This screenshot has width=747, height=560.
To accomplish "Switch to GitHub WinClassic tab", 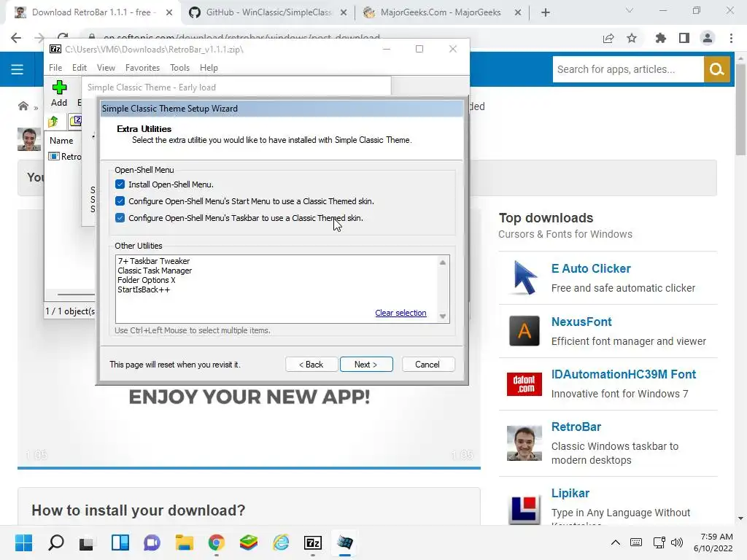I will click(x=268, y=12).
